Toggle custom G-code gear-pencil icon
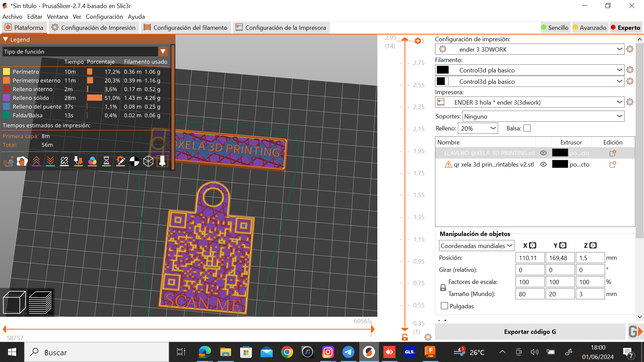The width and height of the screenshot is (644, 362). 120,161
